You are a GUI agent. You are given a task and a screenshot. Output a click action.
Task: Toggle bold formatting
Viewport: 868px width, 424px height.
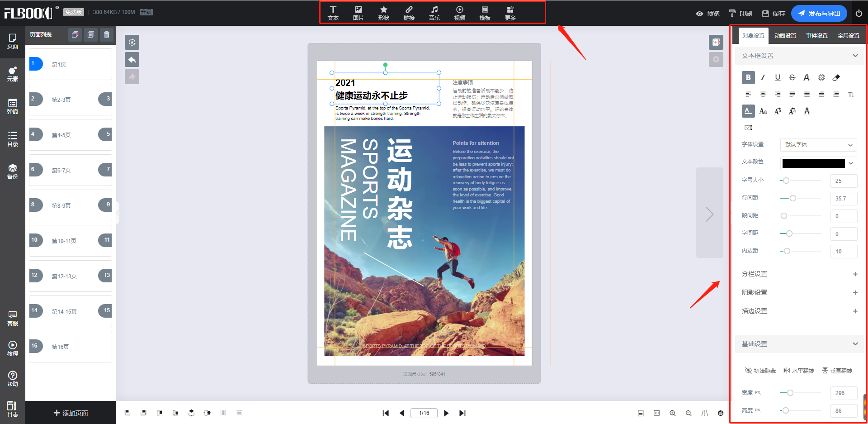point(748,77)
